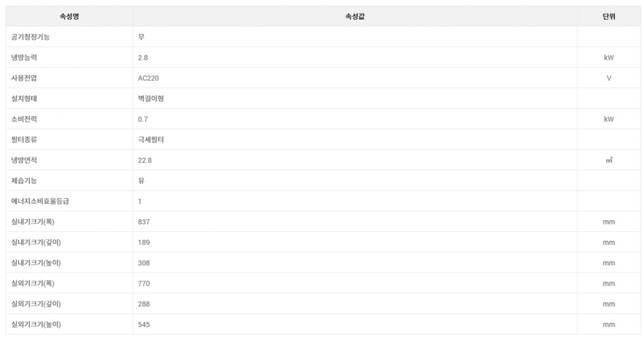Click the 단위 column header
This screenshot has height=341, width=644.
point(609,17)
